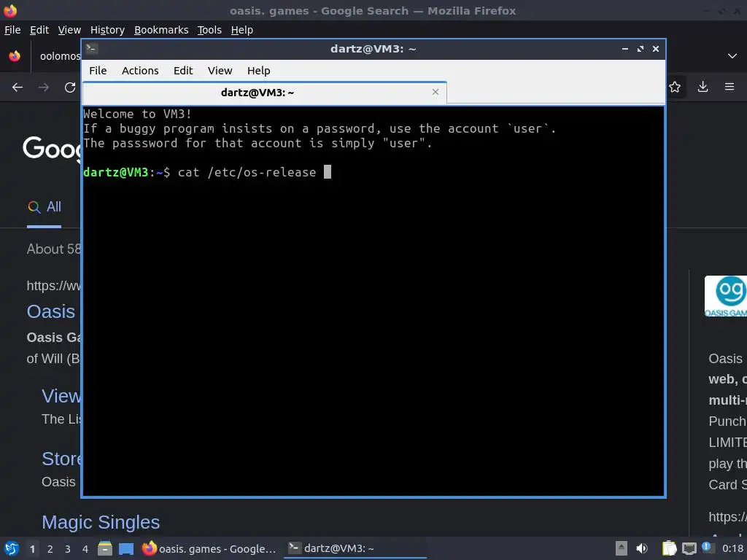Click the Firefox forward arrow
Image resolution: width=747 pixels, height=560 pixels.
click(x=44, y=87)
